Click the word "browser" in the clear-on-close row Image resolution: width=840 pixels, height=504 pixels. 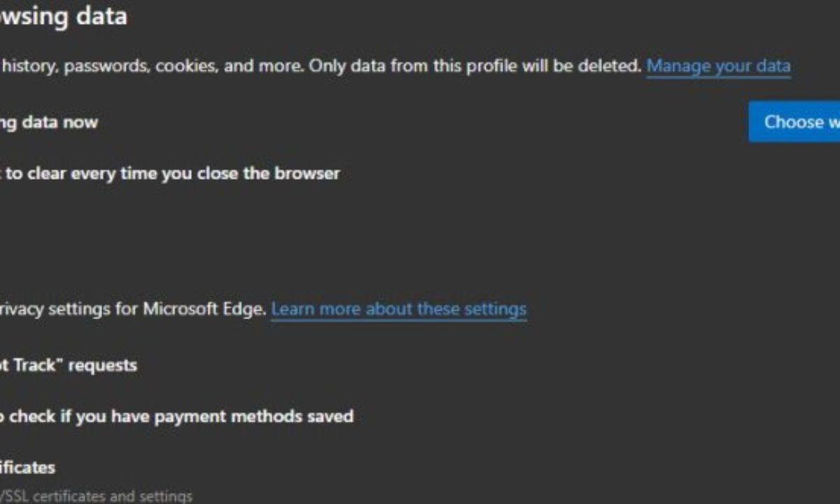308,173
